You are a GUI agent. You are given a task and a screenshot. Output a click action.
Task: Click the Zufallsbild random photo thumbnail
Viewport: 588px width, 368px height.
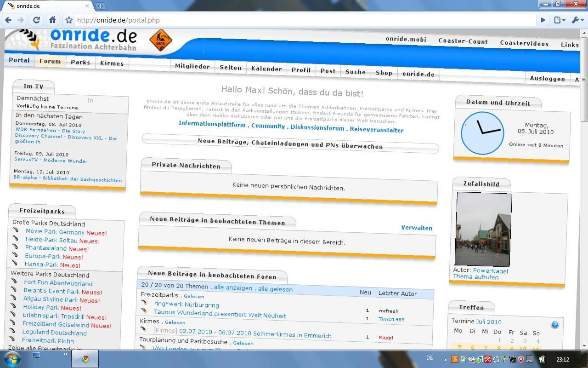click(483, 229)
